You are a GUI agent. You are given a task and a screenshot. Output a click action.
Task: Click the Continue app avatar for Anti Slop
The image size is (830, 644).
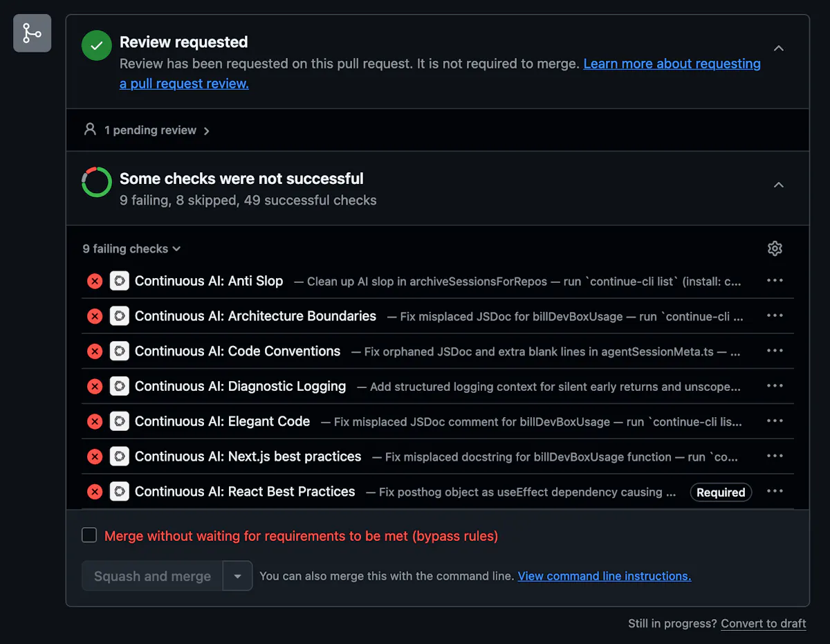coord(120,281)
